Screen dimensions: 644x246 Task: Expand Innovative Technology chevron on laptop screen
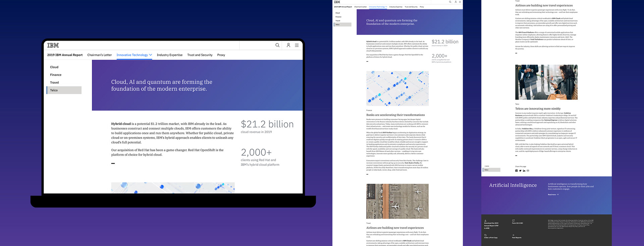pos(151,55)
